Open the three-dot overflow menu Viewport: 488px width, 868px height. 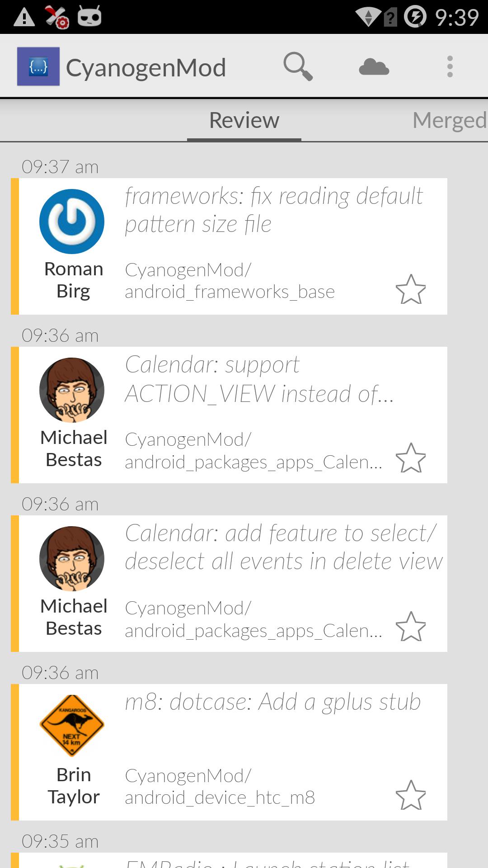(x=450, y=67)
